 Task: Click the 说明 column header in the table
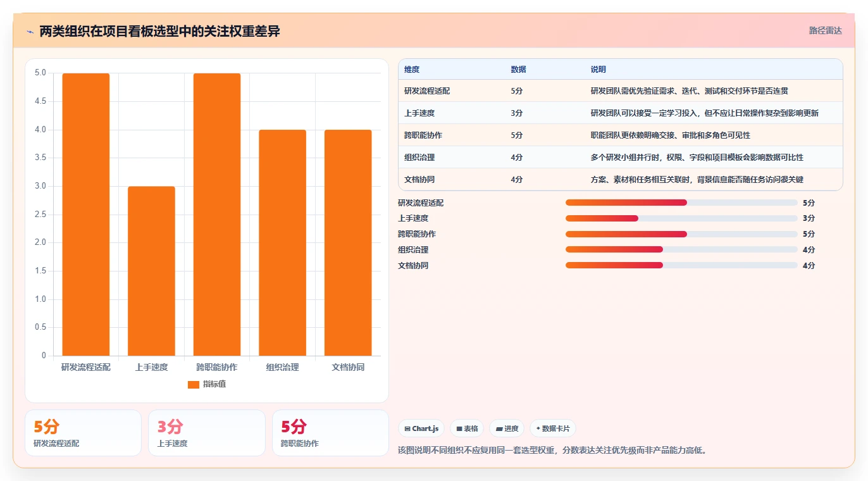[598, 70]
